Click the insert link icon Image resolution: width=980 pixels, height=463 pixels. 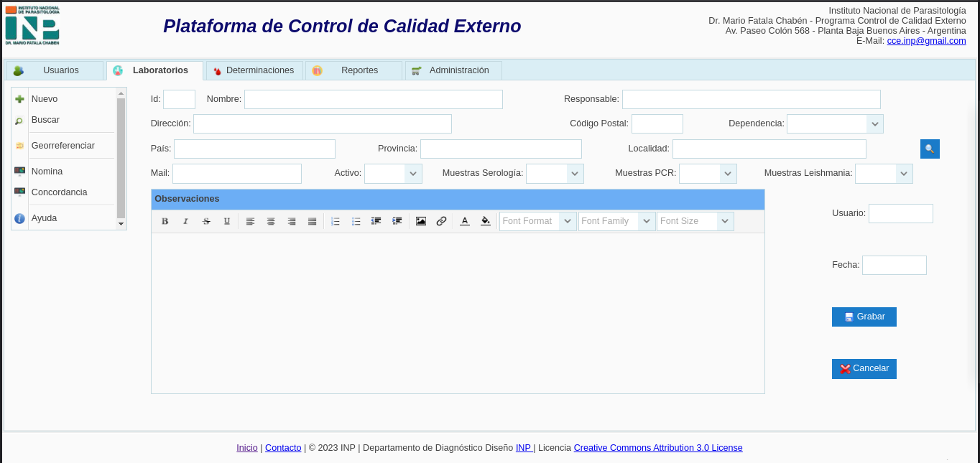pyautogui.click(x=441, y=221)
